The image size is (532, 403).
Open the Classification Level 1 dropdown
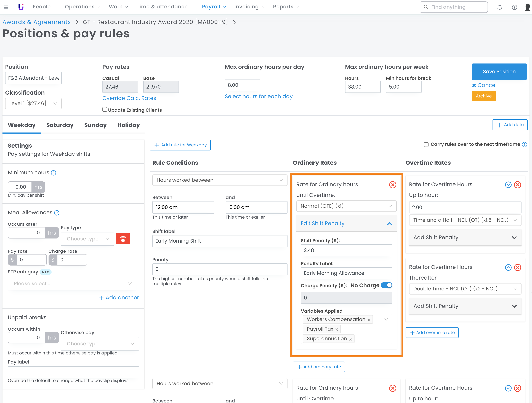click(x=33, y=104)
